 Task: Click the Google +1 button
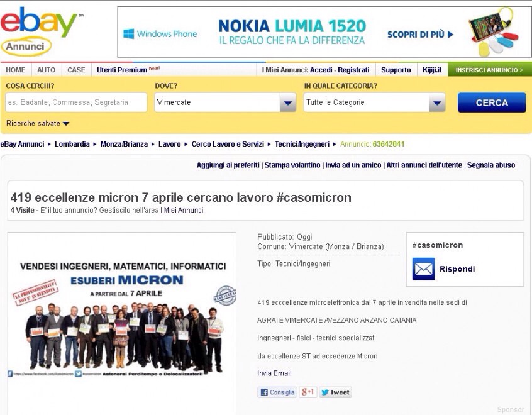coord(308,392)
